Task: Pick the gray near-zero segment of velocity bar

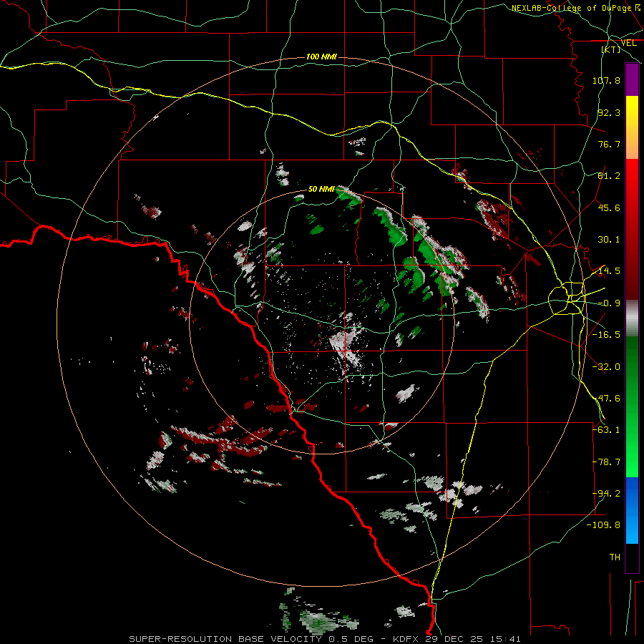Action: coord(632,318)
